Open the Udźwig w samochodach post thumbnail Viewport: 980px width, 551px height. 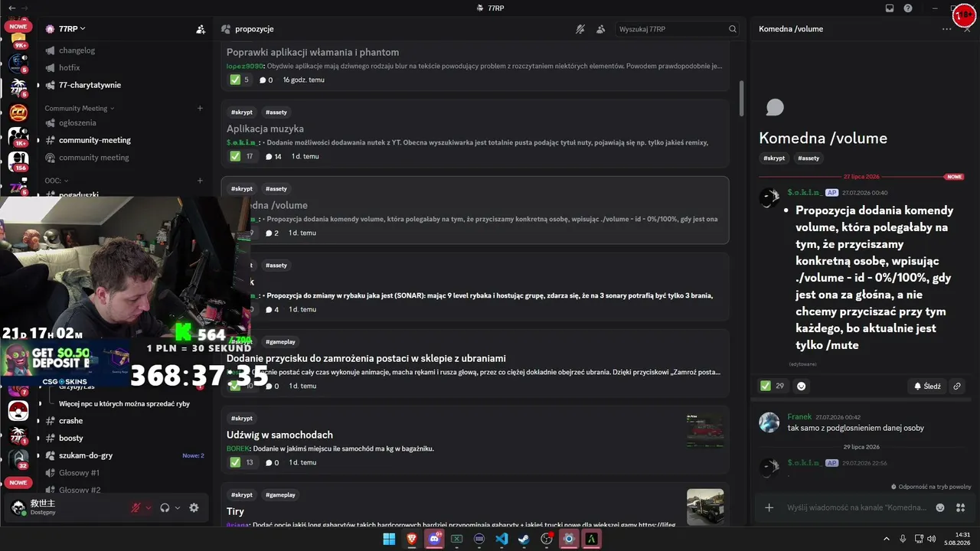coord(705,431)
